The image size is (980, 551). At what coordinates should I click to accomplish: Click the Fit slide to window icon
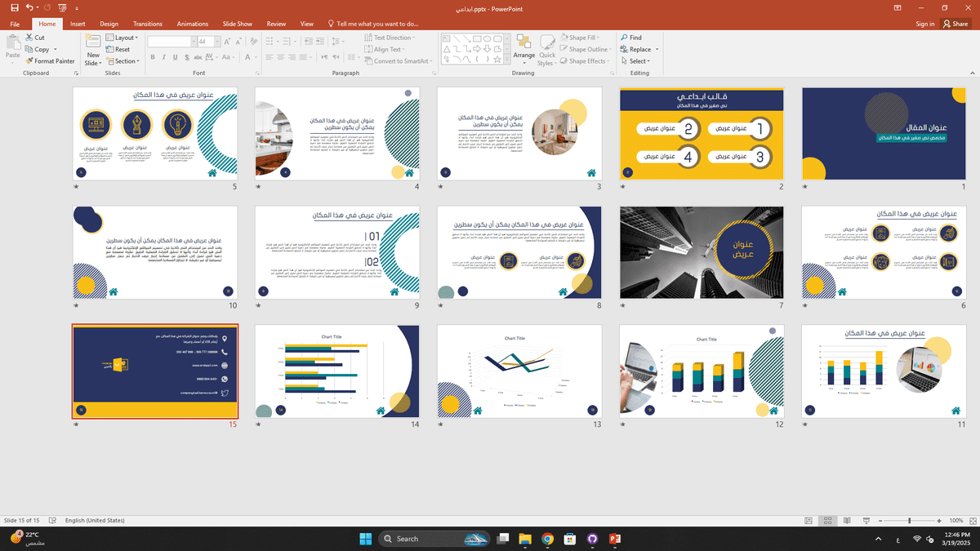click(972, 520)
